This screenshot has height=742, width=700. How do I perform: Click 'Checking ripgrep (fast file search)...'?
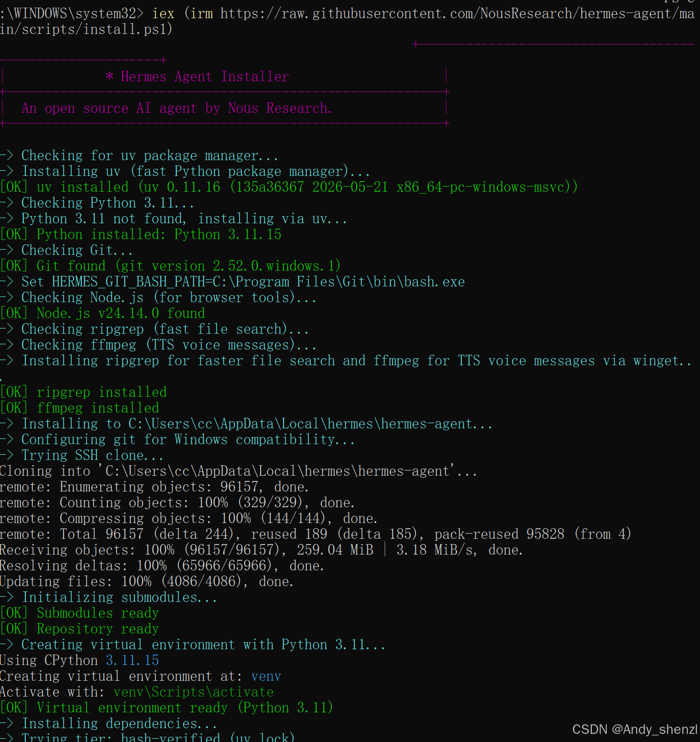[154, 329]
